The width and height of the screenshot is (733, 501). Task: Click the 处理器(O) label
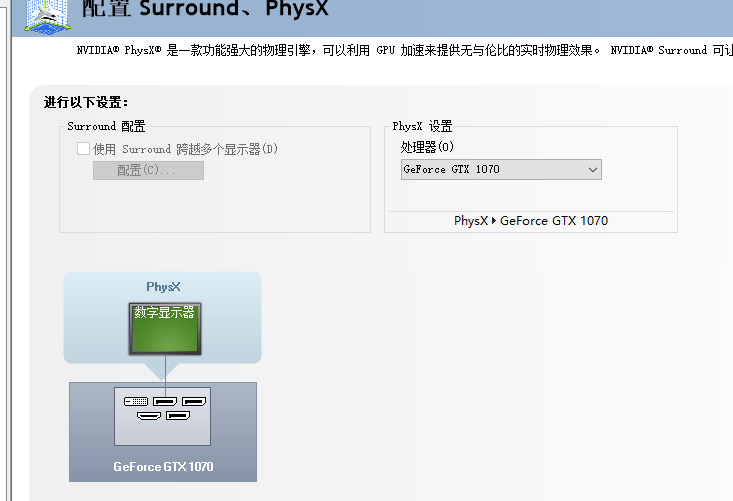click(427, 147)
